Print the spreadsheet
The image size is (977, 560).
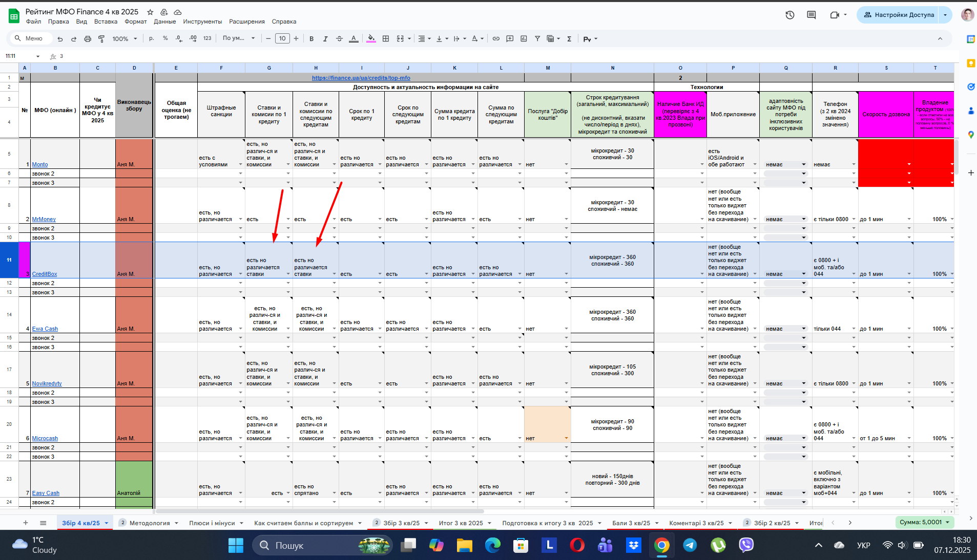tap(88, 39)
